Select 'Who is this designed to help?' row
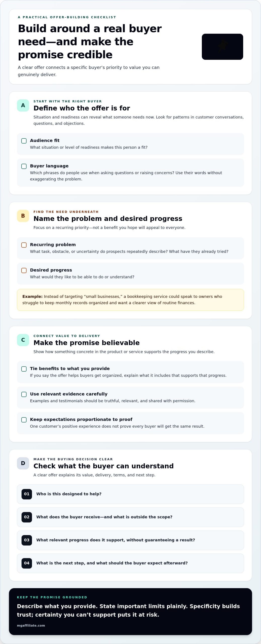The height and width of the screenshot is (644, 261). coord(130,494)
